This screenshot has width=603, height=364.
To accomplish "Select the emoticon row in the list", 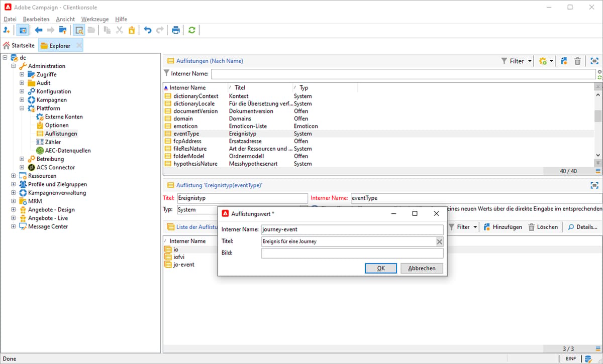I will tap(379, 126).
